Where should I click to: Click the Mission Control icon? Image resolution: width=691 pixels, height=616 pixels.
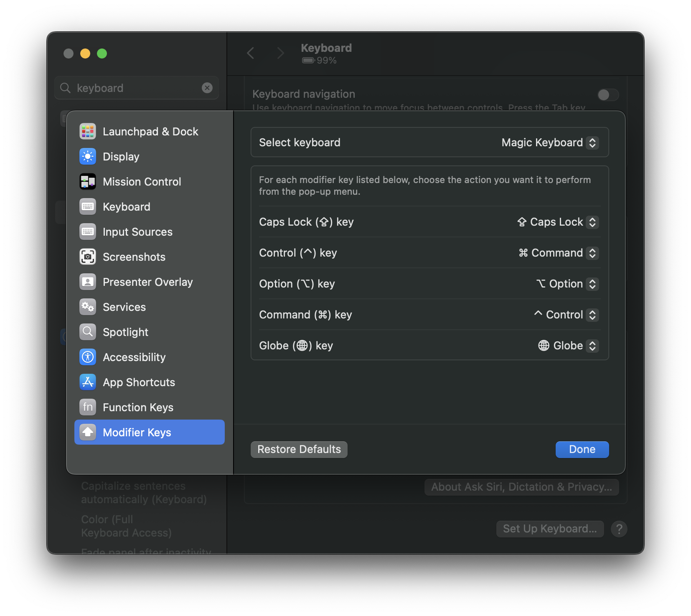point(88,182)
